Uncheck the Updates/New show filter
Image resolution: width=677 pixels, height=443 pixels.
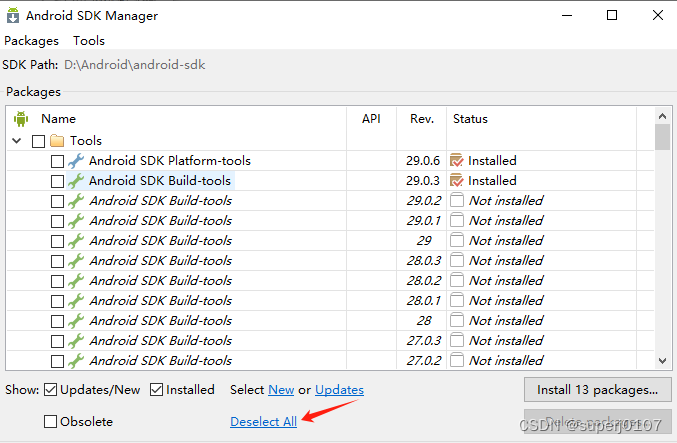51,390
